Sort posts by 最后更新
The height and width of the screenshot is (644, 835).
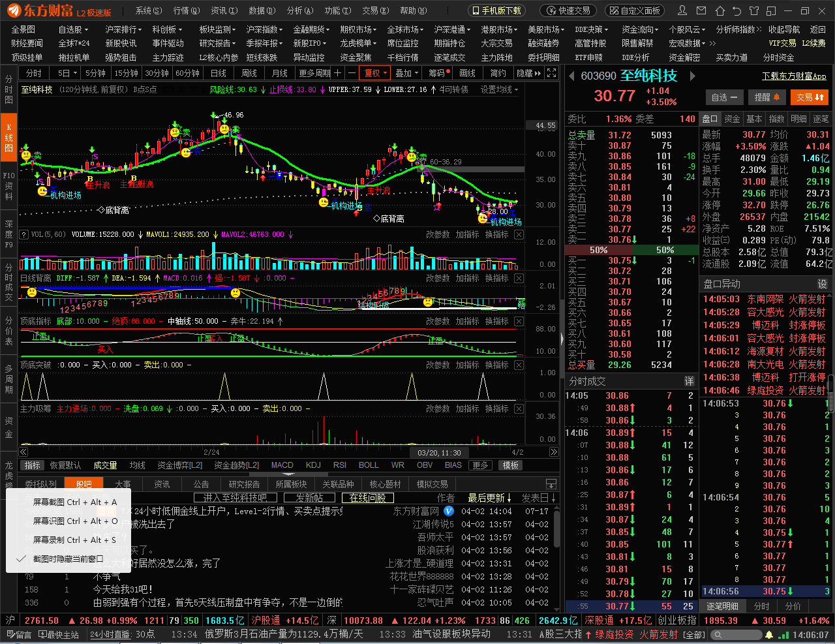coord(489,498)
